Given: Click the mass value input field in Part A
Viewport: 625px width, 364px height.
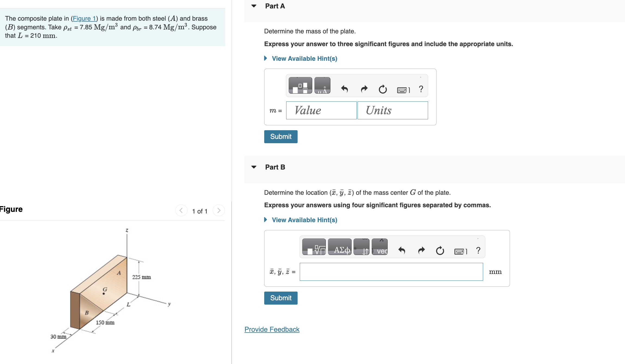Looking at the screenshot, I should pyautogui.click(x=321, y=110).
